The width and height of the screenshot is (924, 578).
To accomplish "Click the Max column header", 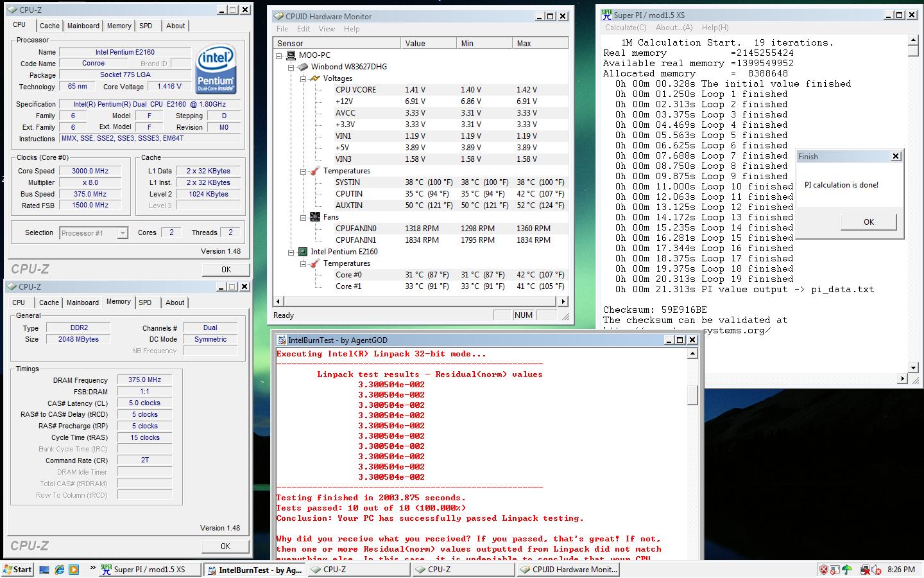I will [540, 43].
